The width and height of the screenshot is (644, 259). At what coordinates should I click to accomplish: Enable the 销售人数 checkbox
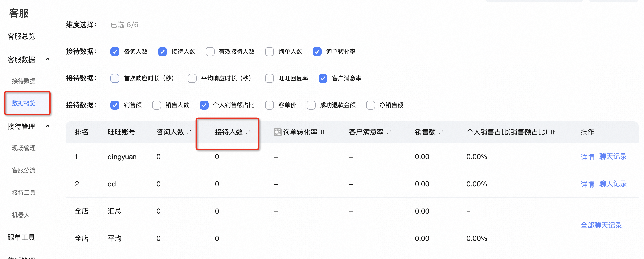tap(157, 105)
